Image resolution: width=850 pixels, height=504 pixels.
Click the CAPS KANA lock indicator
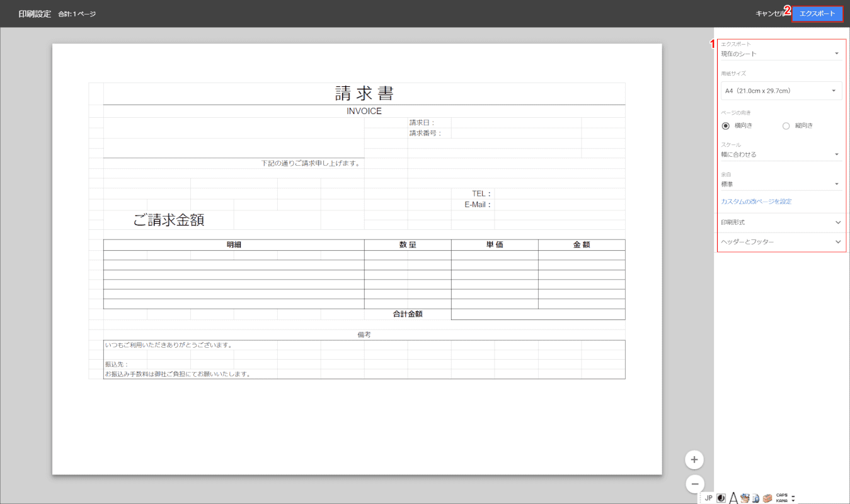[x=782, y=498]
